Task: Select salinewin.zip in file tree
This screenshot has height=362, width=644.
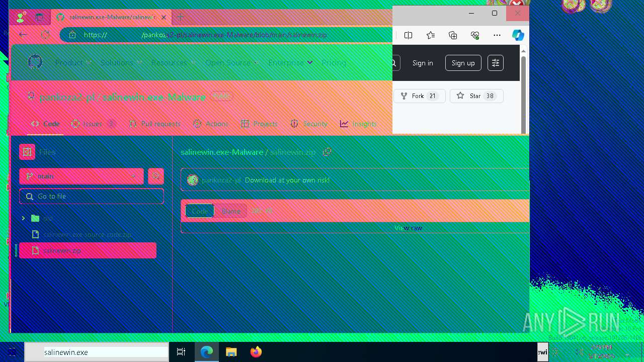Action: (87, 250)
